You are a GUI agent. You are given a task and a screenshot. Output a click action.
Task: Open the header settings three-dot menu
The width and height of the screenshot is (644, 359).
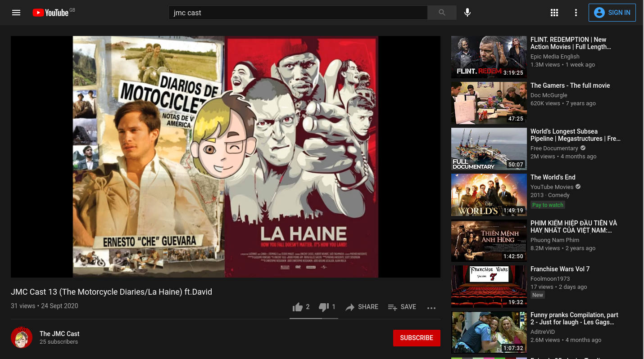(576, 13)
